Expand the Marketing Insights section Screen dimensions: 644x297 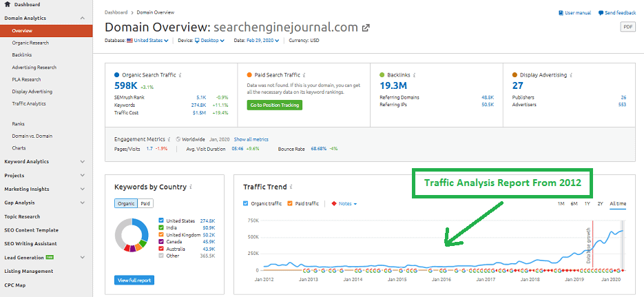click(83, 189)
